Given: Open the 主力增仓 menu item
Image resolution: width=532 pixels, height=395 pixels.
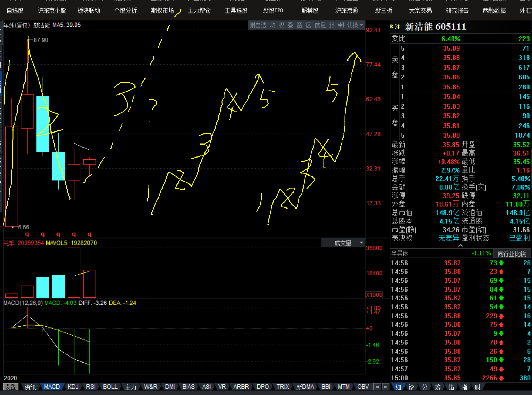Looking at the screenshot, I should [x=199, y=11].
